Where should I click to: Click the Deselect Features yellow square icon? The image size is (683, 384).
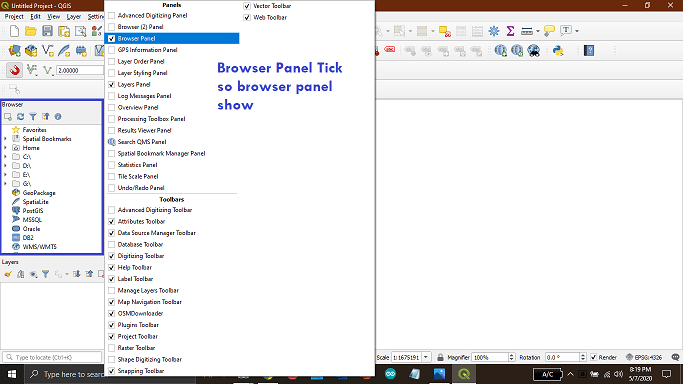tap(444, 31)
